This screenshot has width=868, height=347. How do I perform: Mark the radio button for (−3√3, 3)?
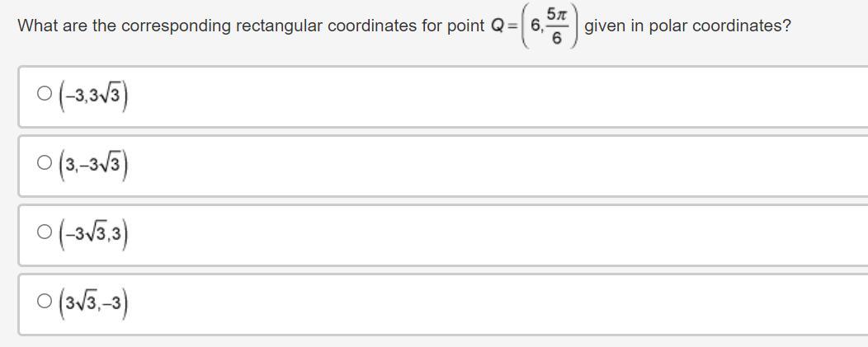coord(45,232)
